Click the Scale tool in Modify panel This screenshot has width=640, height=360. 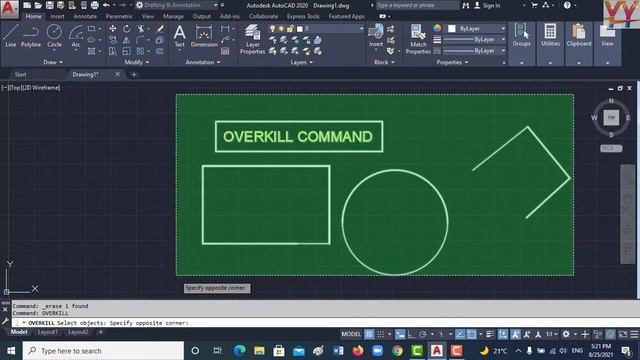pos(127,51)
